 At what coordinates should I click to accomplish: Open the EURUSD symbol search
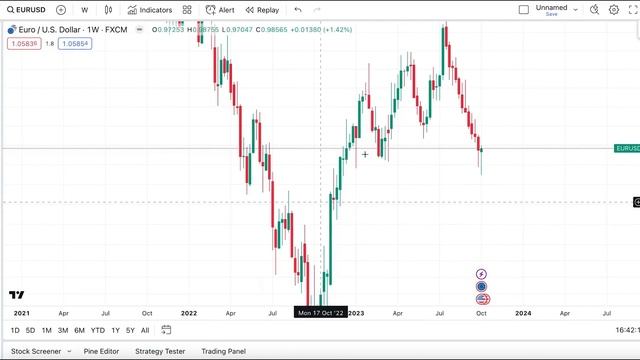(x=26, y=10)
